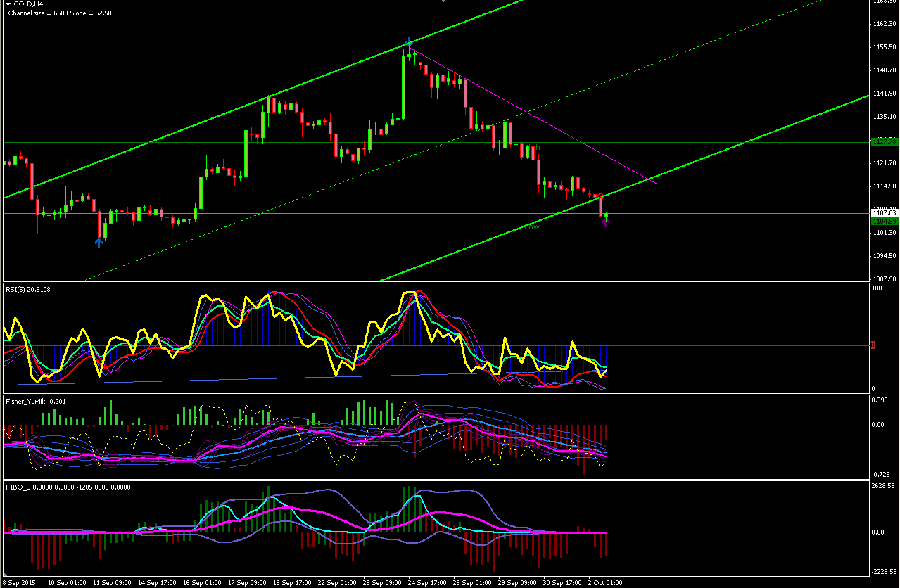Screen dimensions: 900x588
Task: Click the 1121.70 price scale value
Action: (883, 163)
